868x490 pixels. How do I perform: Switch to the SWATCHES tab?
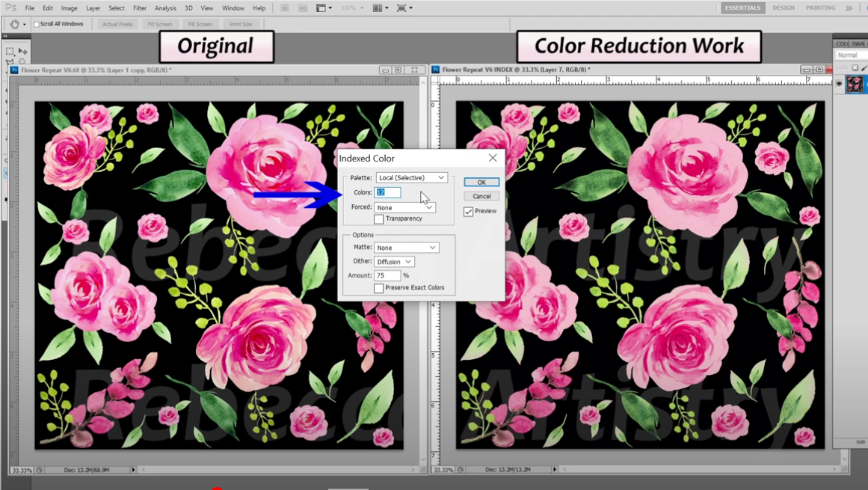point(858,43)
